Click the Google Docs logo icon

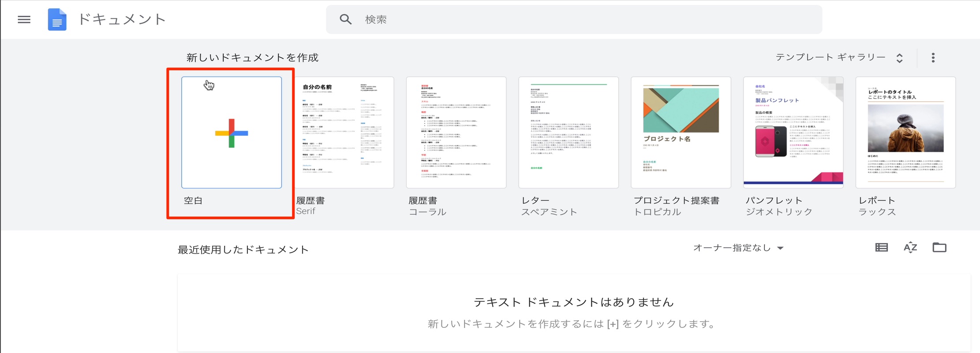[57, 19]
